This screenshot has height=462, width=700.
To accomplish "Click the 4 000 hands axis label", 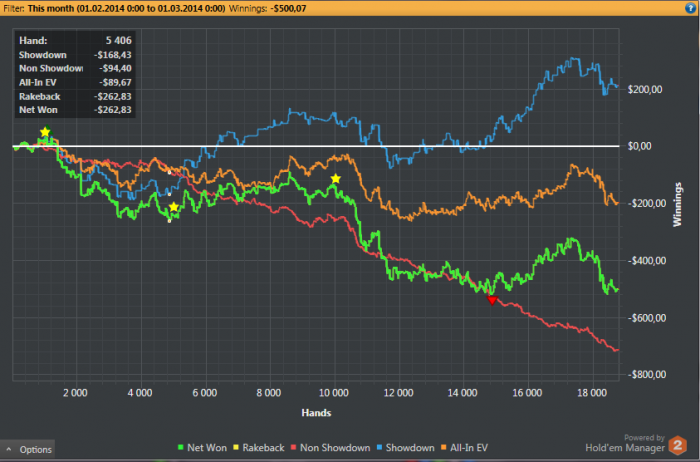I will [x=140, y=393].
